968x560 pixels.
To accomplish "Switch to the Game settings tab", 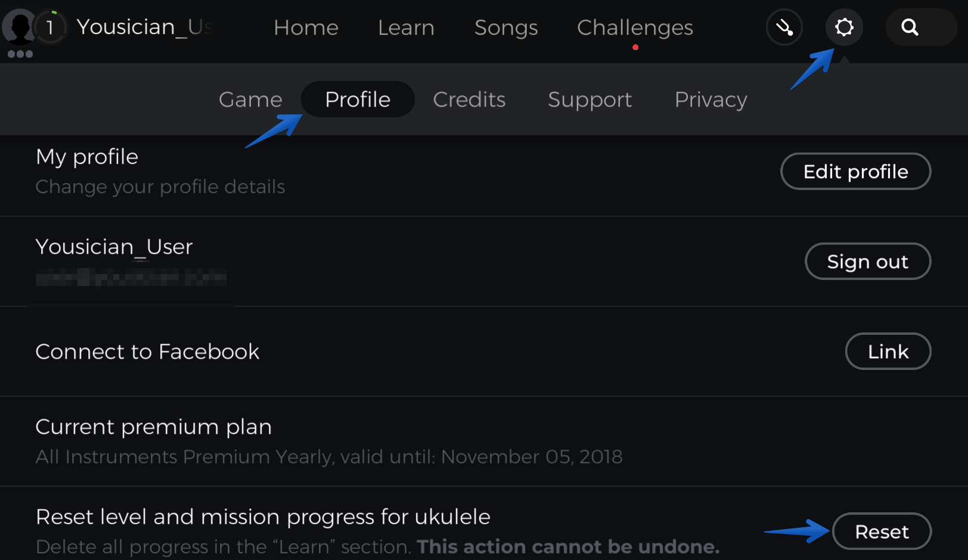I will pos(250,99).
